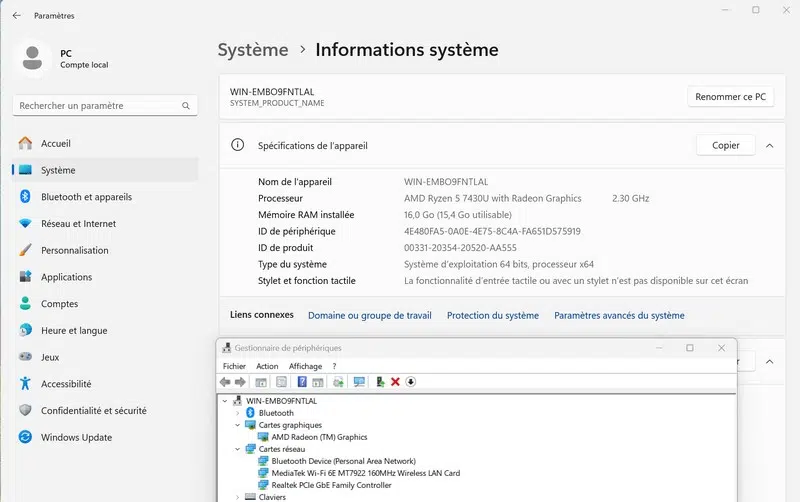Open Windows Update from the sidebar

point(76,437)
